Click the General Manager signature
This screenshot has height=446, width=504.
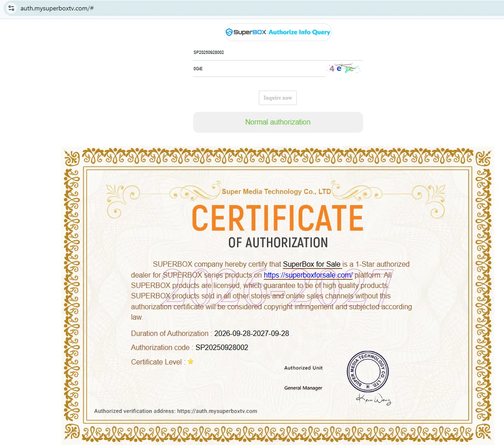point(374,399)
